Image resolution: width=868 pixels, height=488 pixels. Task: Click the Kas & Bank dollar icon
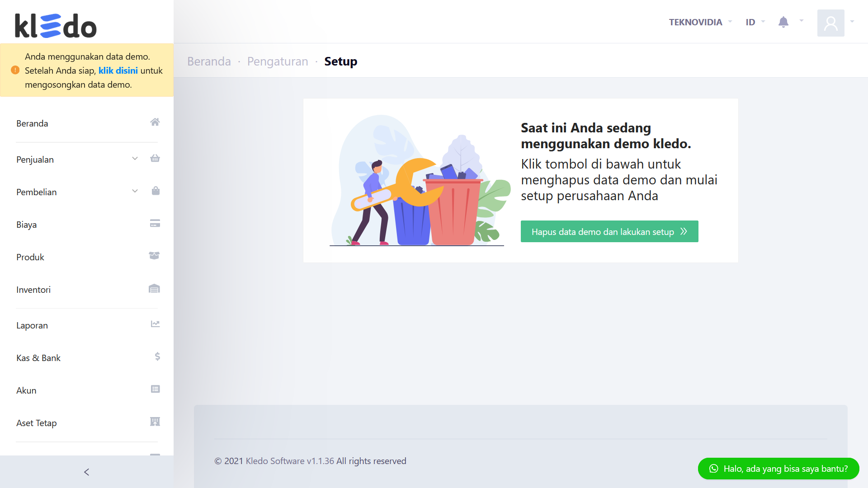coord(157,357)
